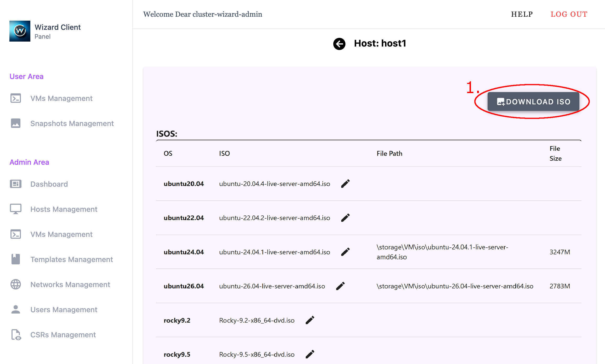Click the User Area VMs Management terminal icon

pos(16,98)
